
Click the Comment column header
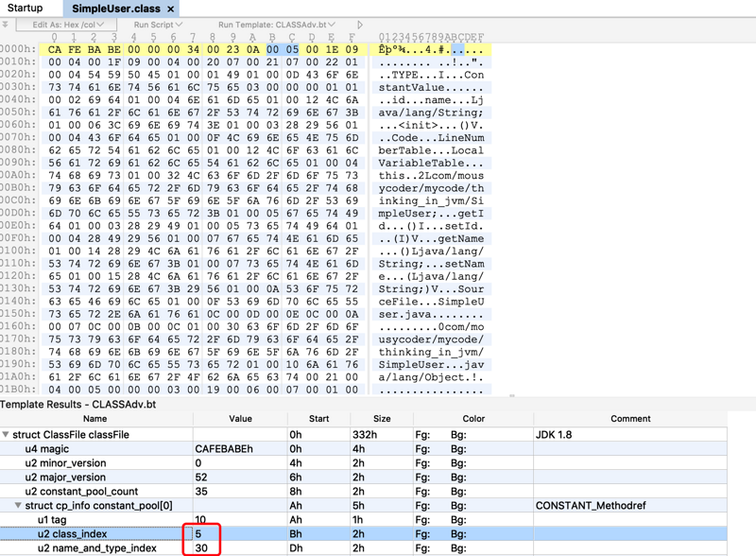point(630,419)
